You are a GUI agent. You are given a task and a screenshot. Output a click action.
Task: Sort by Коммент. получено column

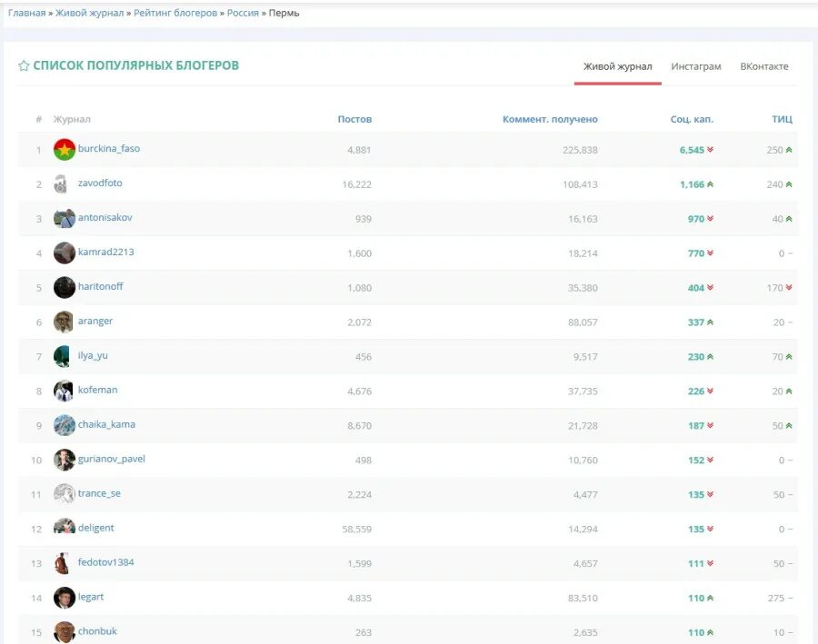pos(550,119)
